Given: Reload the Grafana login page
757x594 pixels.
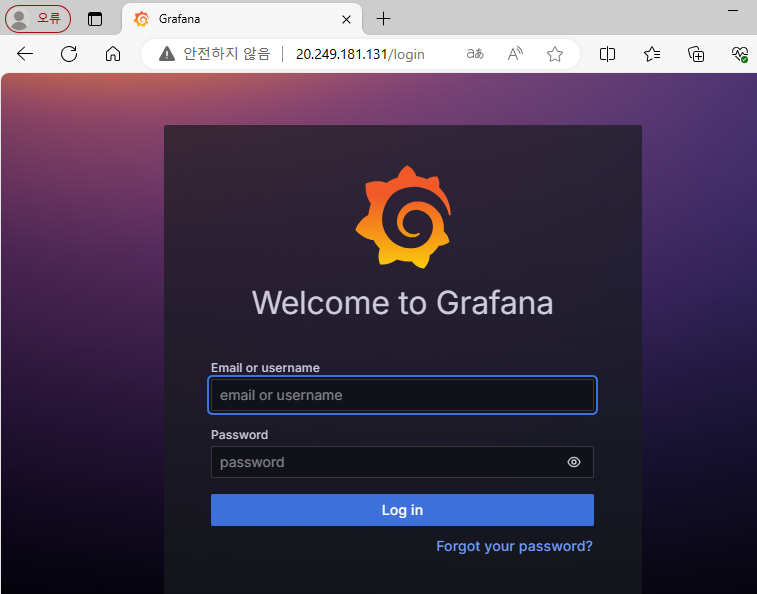Looking at the screenshot, I should pyautogui.click(x=69, y=54).
